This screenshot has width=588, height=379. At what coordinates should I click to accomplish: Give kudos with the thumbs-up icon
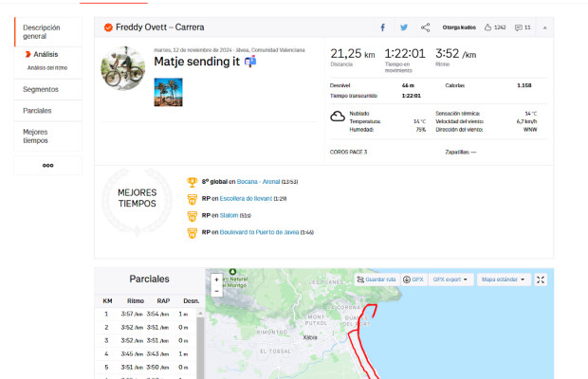pyautogui.click(x=487, y=27)
